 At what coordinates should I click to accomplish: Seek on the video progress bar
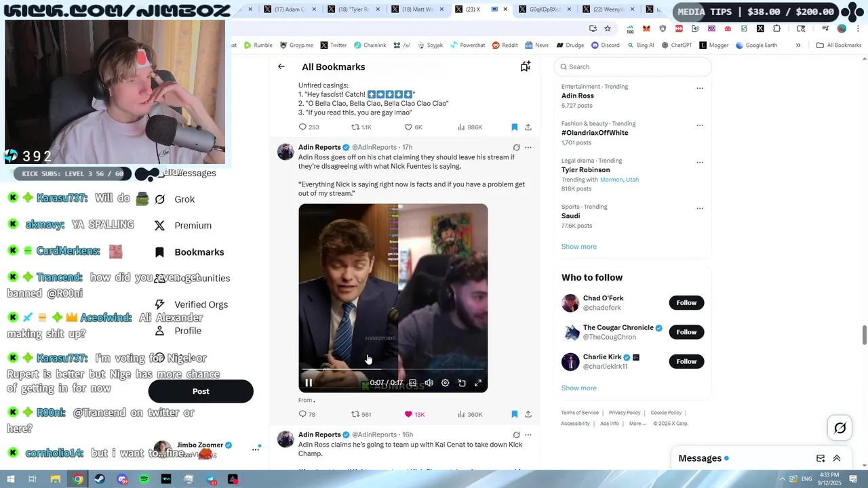[x=393, y=369]
